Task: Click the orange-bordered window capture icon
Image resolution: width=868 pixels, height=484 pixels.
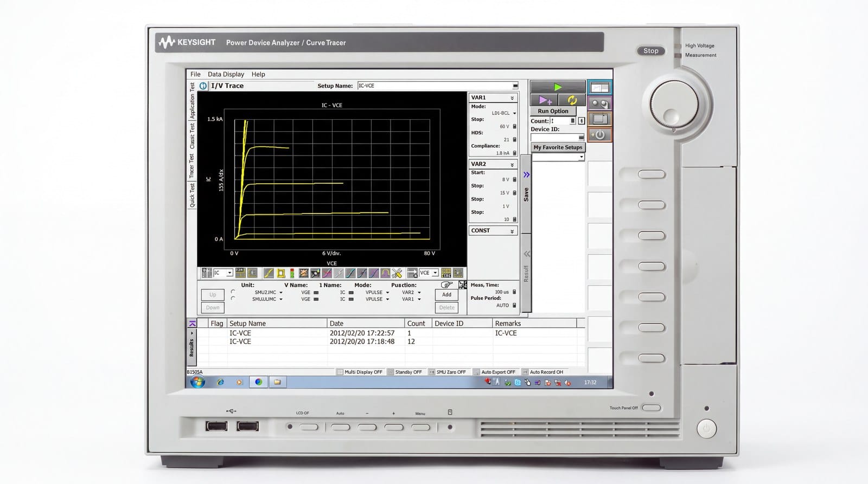Action: tap(599, 119)
